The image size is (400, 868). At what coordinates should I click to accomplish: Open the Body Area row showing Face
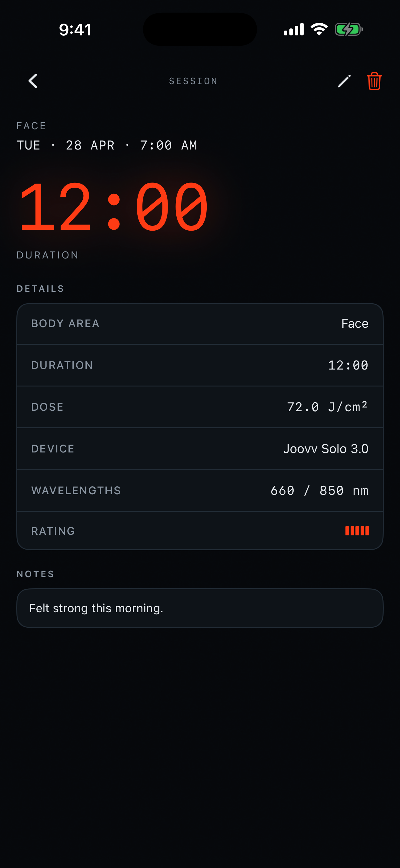[x=200, y=323]
